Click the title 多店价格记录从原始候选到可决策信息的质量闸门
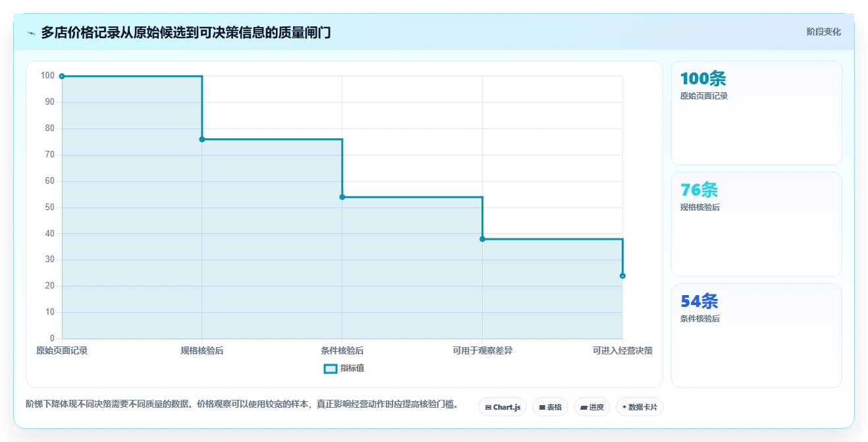The width and height of the screenshot is (868, 442). point(186,32)
